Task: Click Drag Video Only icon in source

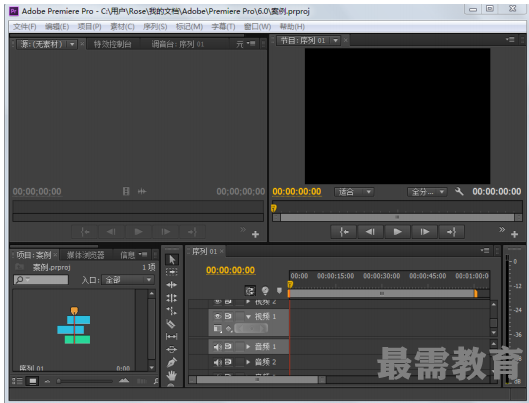Action: [x=126, y=192]
